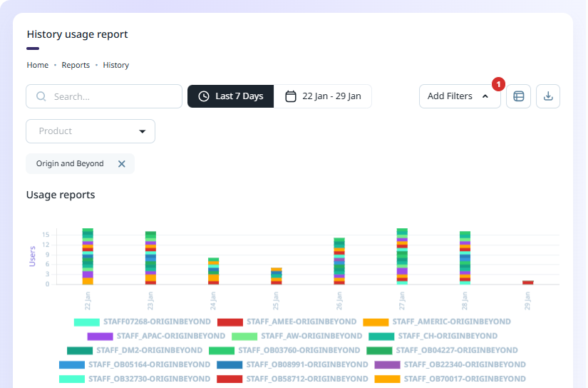Viewport: 588px width, 388px height.
Task: Click the History usage report title
Action: (x=77, y=34)
